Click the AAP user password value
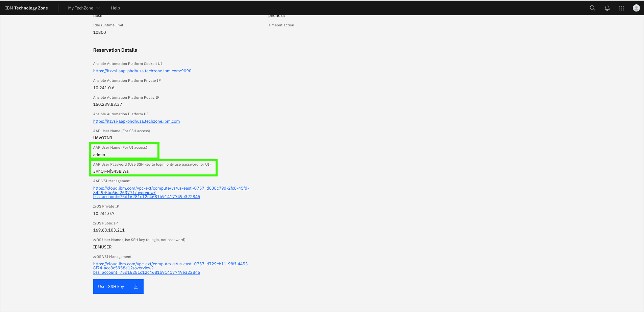644x312 pixels. pyautogui.click(x=111, y=171)
